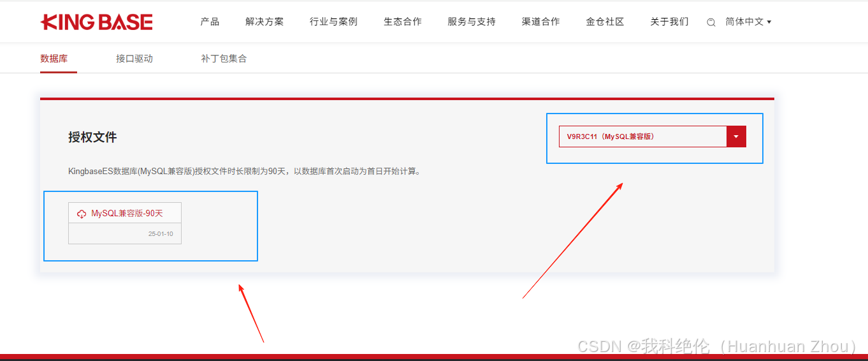This screenshot has width=868, height=361.
Task: Open the 渠道合作 menu
Action: pyautogui.click(x=541, y=22)
